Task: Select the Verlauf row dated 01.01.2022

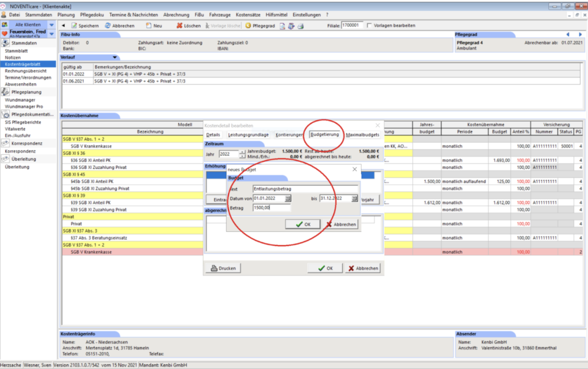Action: (321, 74)
